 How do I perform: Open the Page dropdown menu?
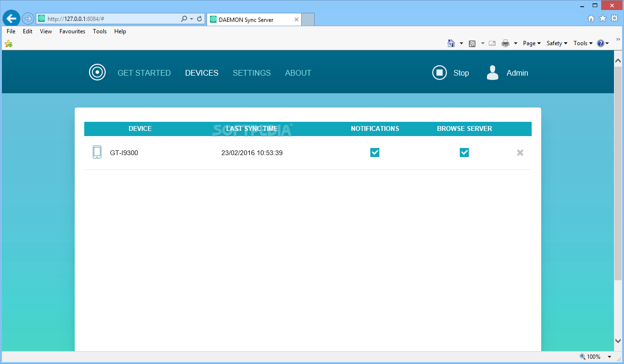[x=532, y=43]
